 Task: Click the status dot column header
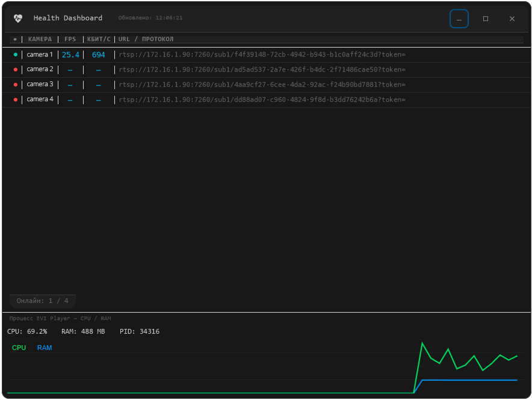point(15,39)
